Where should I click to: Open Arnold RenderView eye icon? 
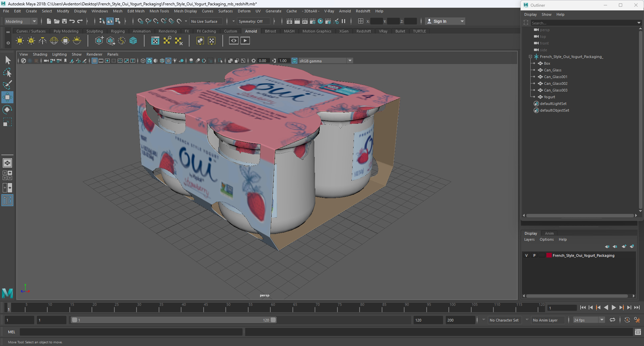pos(234,41)
